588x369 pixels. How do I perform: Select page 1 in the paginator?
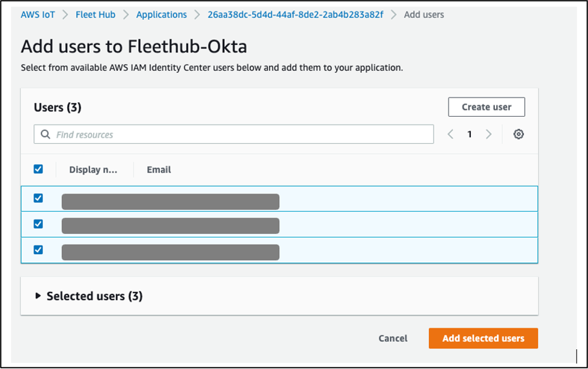tap(470, 134)
